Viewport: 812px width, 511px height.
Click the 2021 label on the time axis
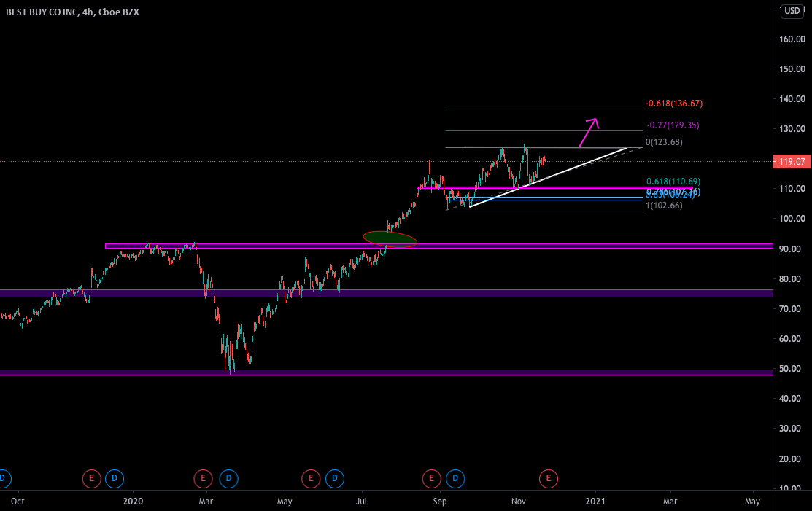point(595,502)
